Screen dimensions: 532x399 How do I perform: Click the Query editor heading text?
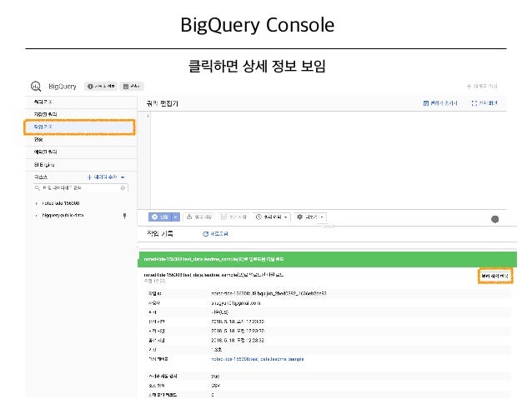(162, 104)
